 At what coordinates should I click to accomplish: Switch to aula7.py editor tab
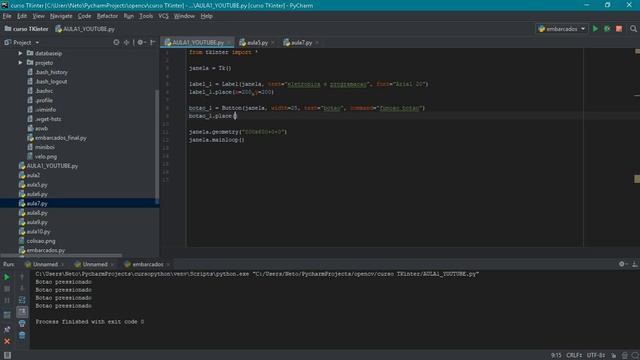click(302, 42)
